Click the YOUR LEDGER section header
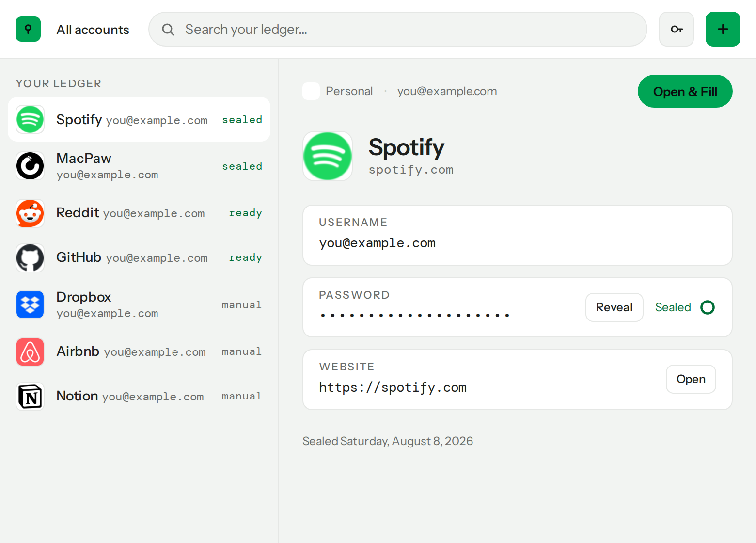The width and height of the screenshot is (756, 543). (58, 83)
